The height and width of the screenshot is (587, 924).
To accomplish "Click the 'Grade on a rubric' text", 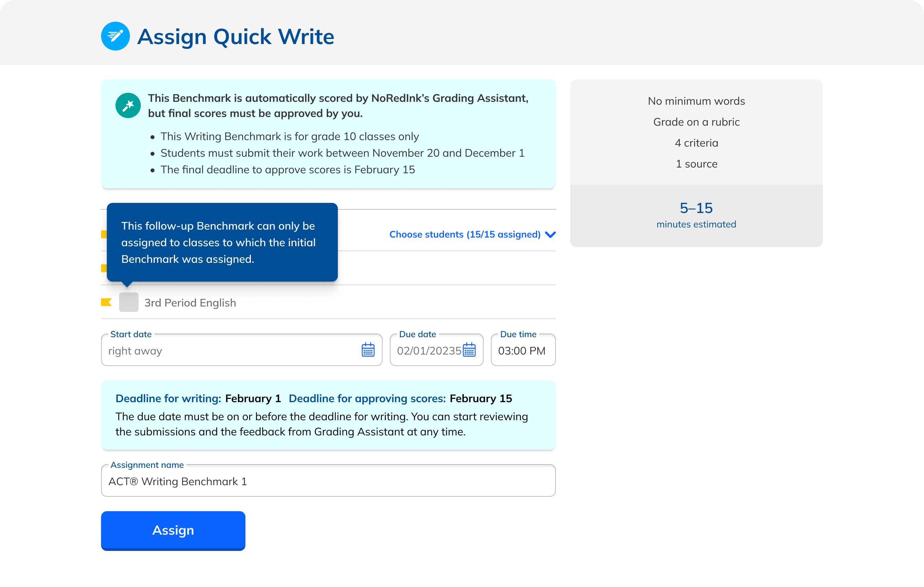I will (696, 122).
